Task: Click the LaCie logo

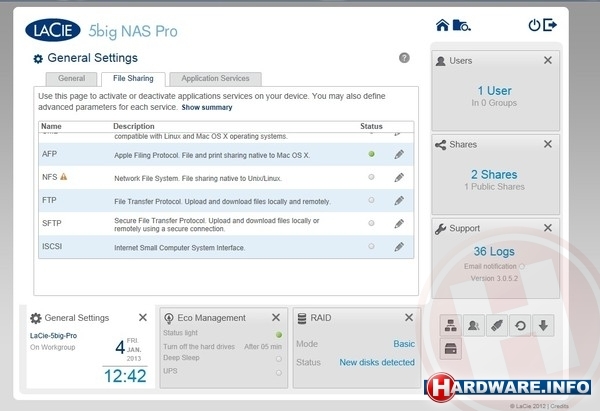Action: [53, 30]
